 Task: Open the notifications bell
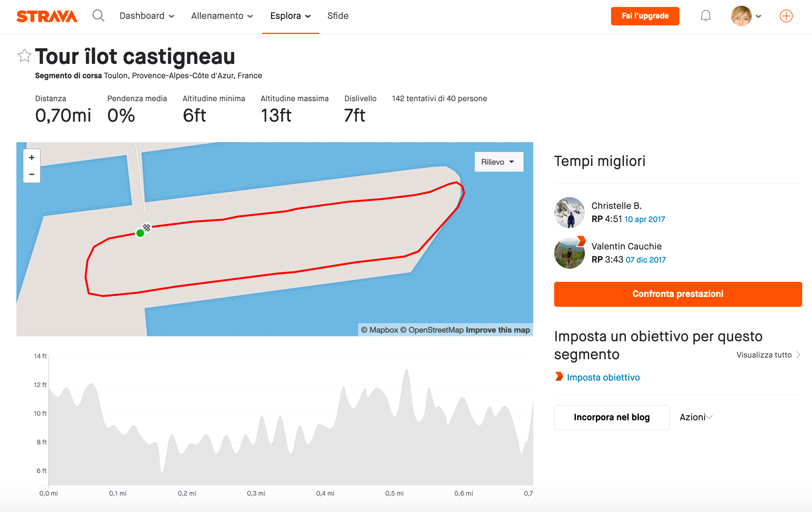tap(706, 16)
